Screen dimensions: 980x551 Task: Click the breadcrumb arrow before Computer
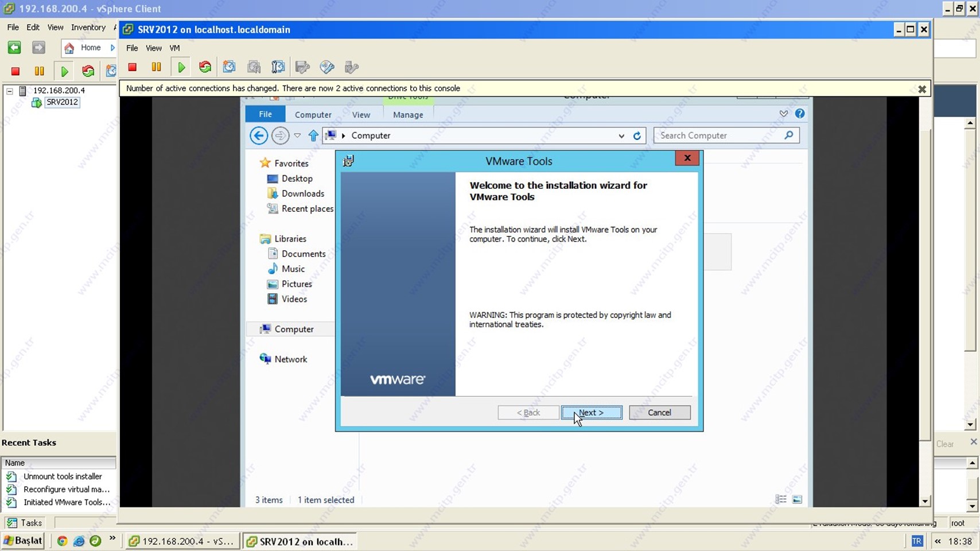pos(343,135)
